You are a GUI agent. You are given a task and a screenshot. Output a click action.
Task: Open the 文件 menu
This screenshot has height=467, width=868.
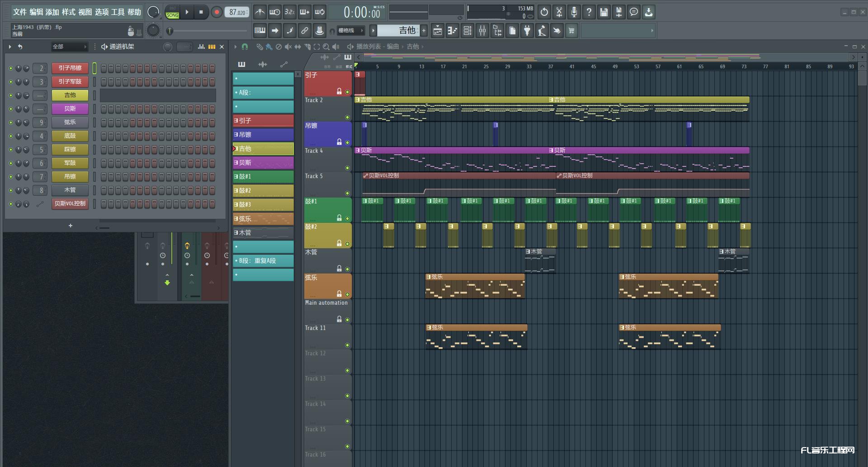[x=20, y=12]
